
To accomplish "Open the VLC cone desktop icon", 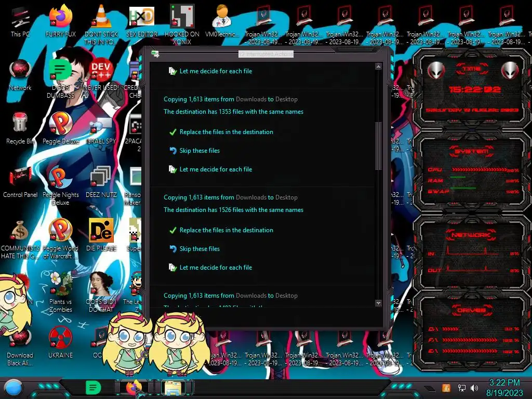I will (101, 25).
